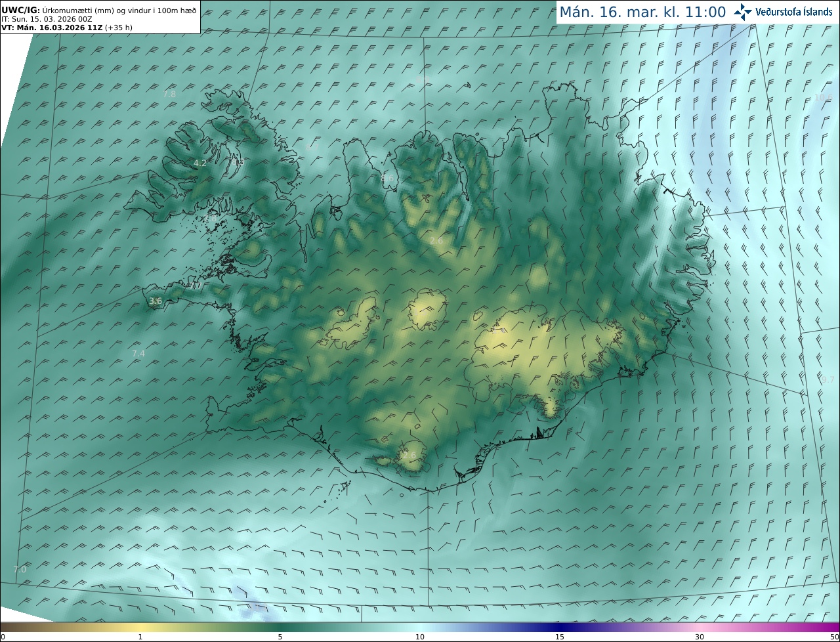The image size is (840, 642).
Task: Click the 4.2 value over the Westfjords
Action: pos(199,163)
